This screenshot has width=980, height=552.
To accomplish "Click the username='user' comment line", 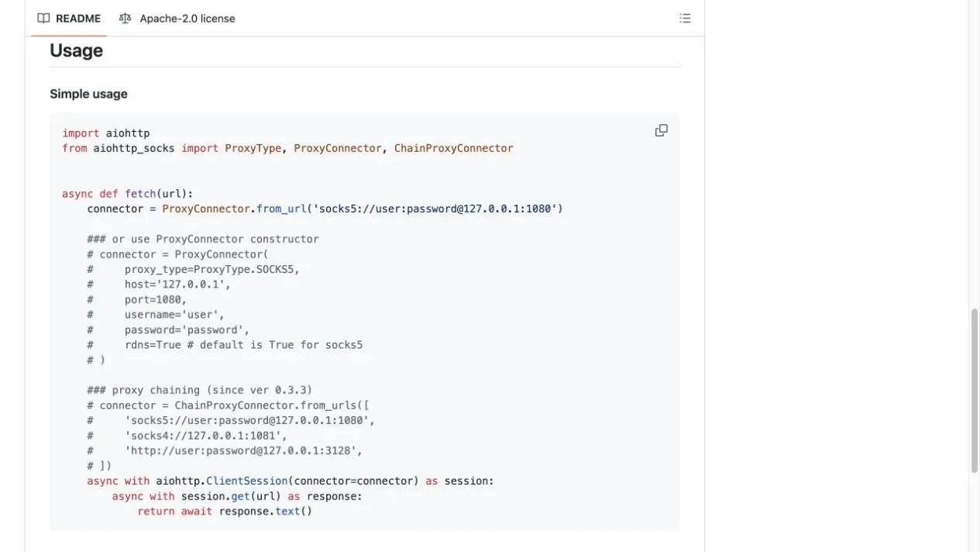I will [x=156, y=315].
